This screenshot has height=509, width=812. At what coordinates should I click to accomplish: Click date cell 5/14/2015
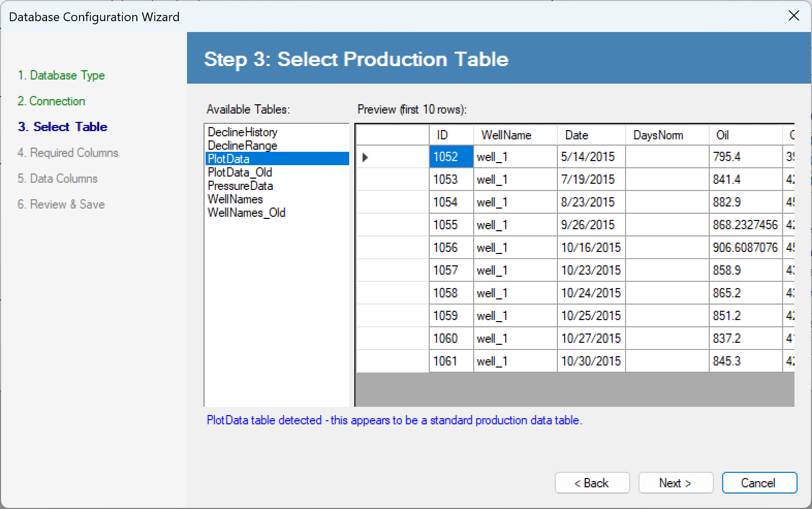591,157
